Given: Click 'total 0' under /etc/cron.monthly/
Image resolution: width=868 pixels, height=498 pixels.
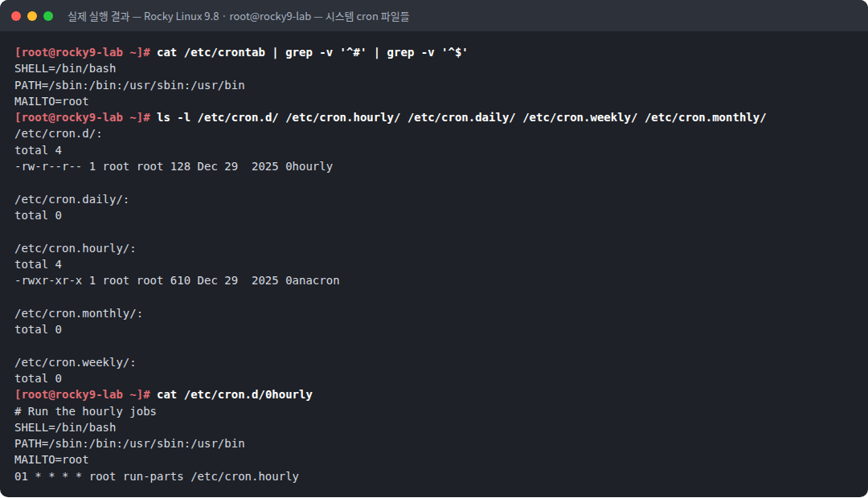Looking at the screenshot, I should [39, 330].
